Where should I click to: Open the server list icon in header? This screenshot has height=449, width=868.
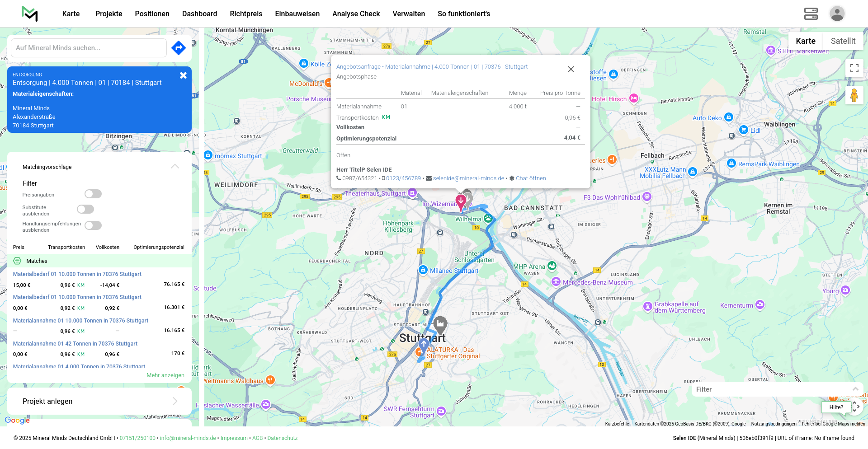[811, 14]
